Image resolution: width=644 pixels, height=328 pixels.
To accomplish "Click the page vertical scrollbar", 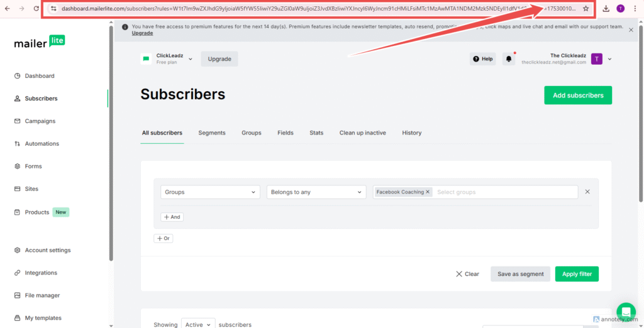I will coord(641,115).
